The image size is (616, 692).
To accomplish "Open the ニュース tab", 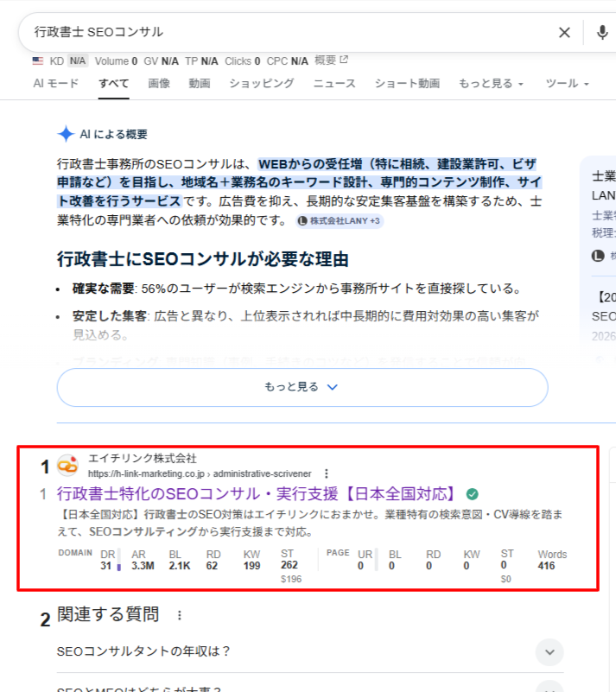I will [x=334, y=83].
